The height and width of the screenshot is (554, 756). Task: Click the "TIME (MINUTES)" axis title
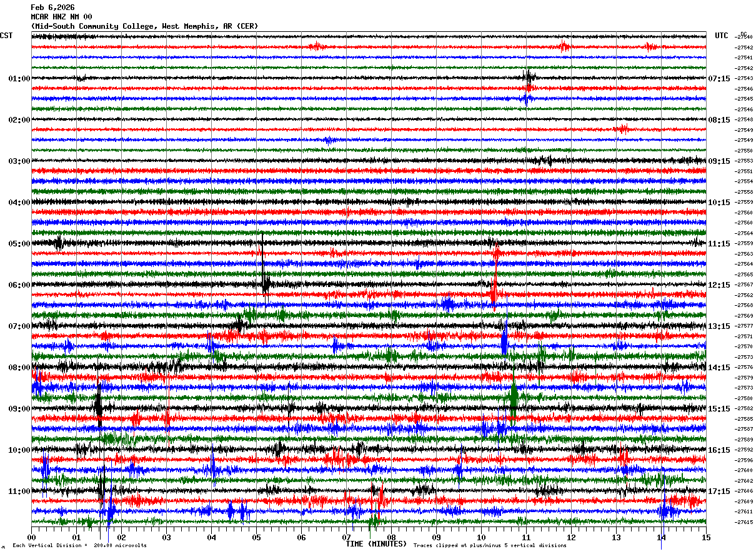point(376,544)
